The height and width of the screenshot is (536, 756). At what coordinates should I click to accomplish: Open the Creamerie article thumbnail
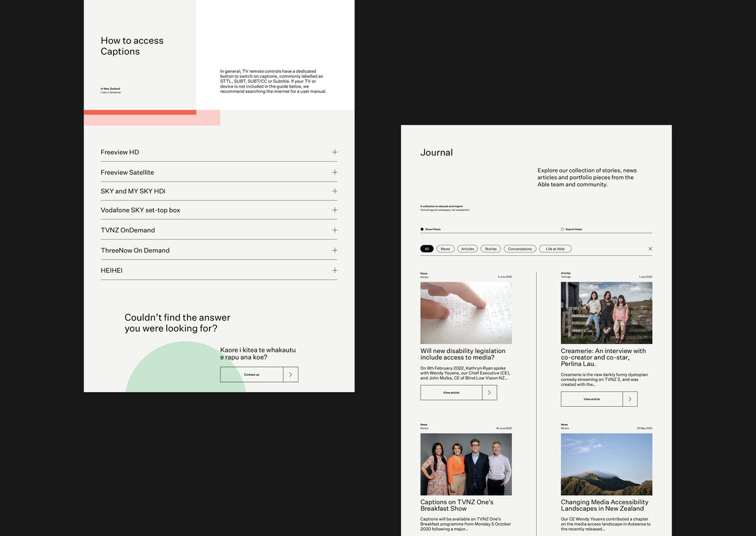(606, 313)
